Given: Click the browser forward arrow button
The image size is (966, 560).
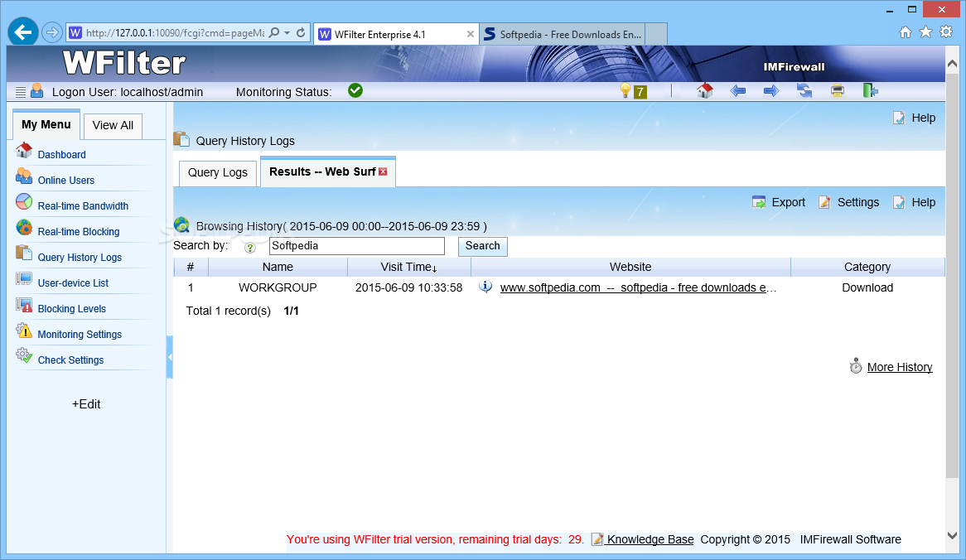Looking at the screenshot, I should 52,32.
